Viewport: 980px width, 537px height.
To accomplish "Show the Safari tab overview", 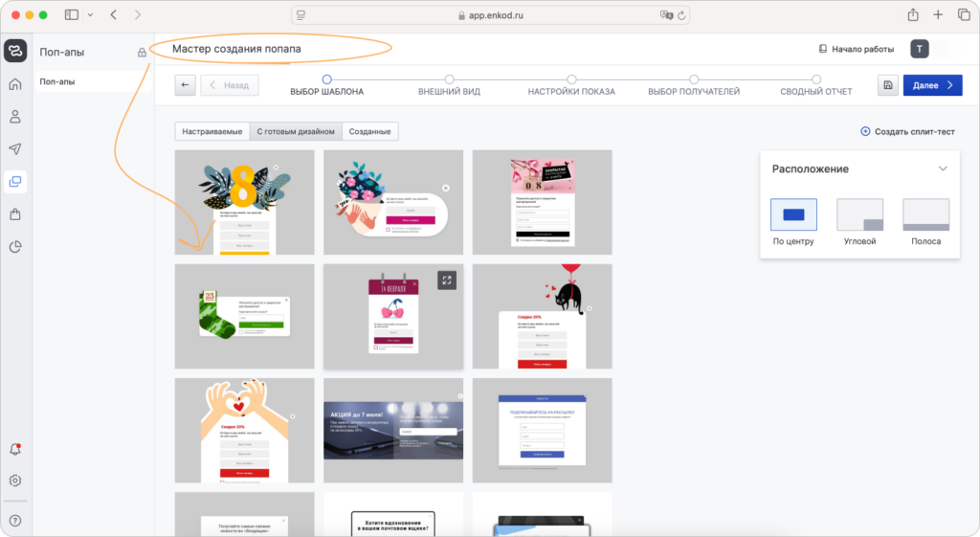I will [x=964, y=14].
